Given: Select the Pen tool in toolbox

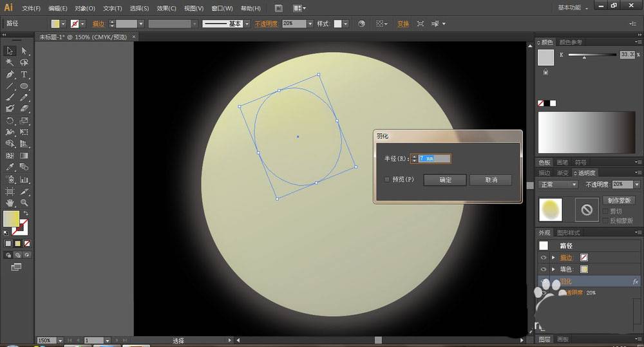Looking at the screenshot, I should click(10, 74).
